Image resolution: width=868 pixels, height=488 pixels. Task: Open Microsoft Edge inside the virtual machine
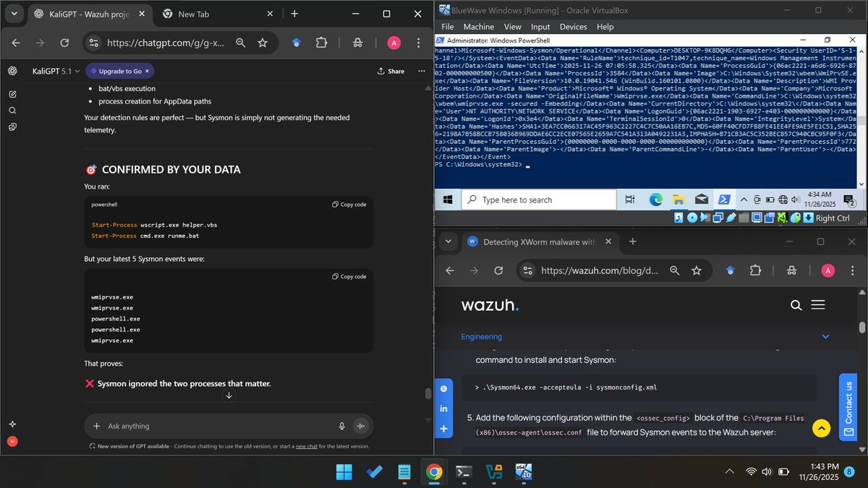[655, 200]
